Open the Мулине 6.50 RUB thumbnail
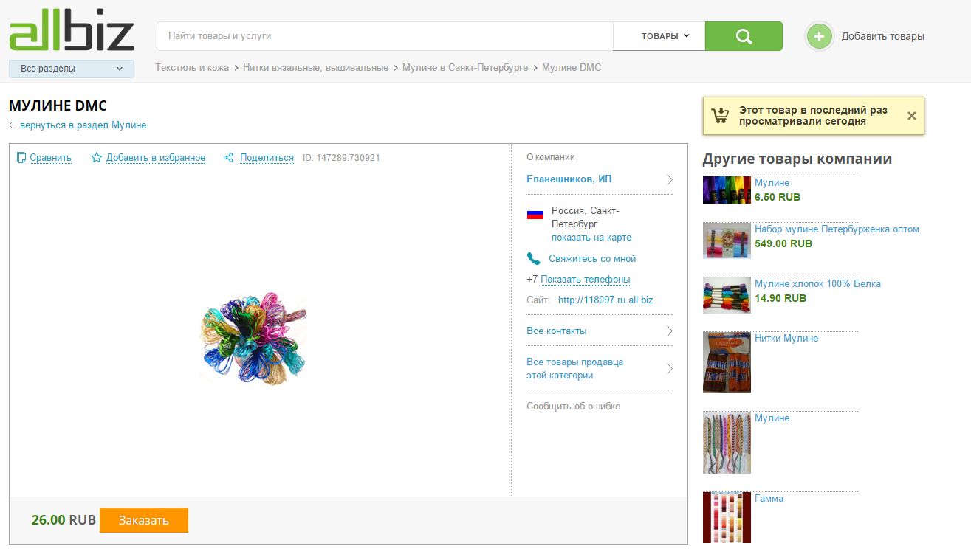Viewport: 971px width, 560px height. coord(727,190)
